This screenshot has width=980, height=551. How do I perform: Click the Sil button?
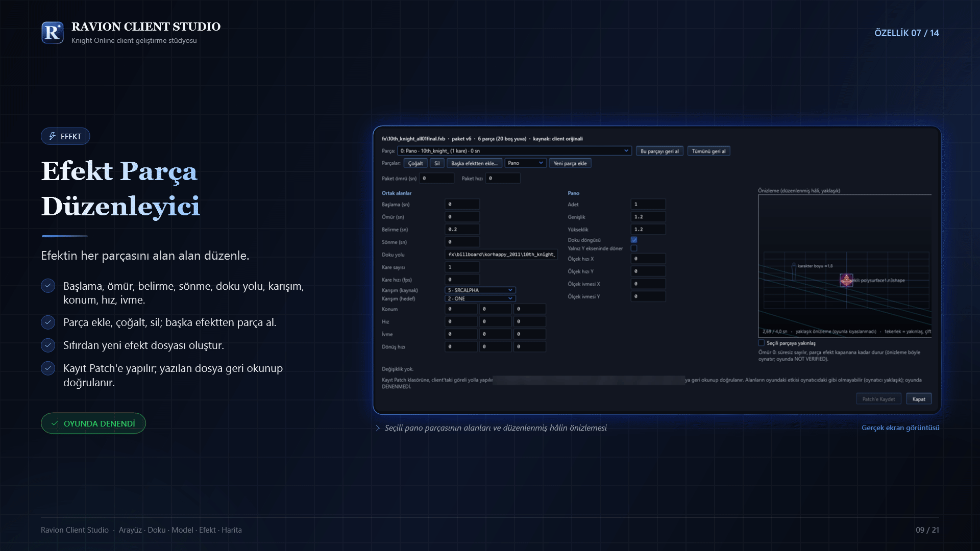(437, 163)
